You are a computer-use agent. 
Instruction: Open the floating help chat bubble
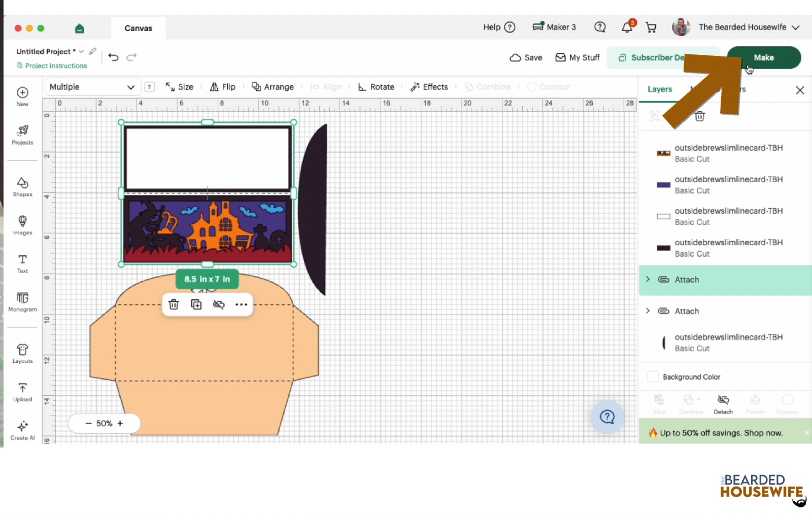pos(607,417)
